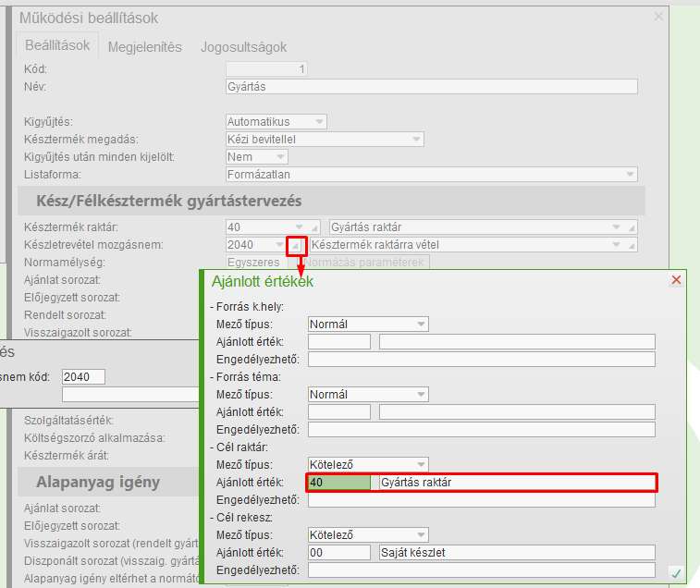The width and height of the screenshot is (700, 588).
Task: Click Forrás k.hely Engedélyezhető field
Action: (x=481, y=360)
